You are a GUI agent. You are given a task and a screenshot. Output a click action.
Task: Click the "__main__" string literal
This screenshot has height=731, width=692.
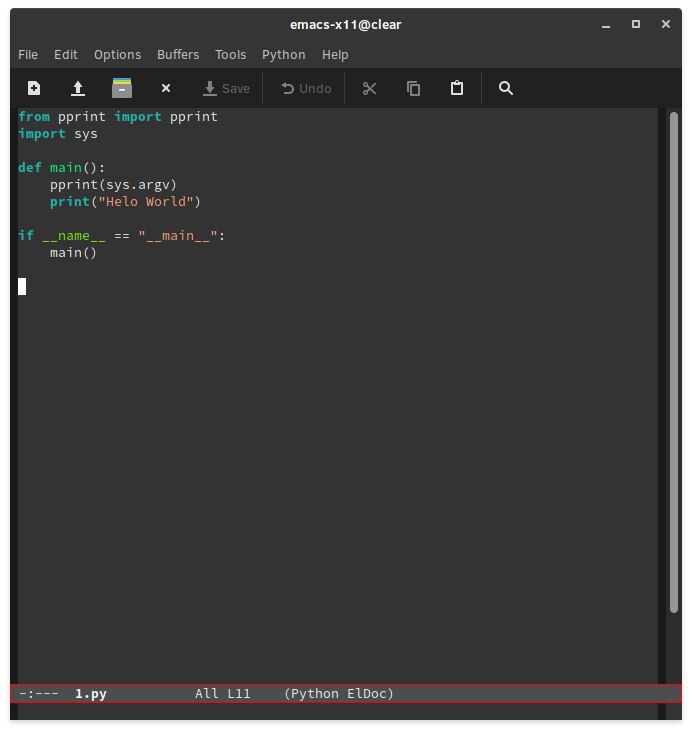tap(178, 236)
